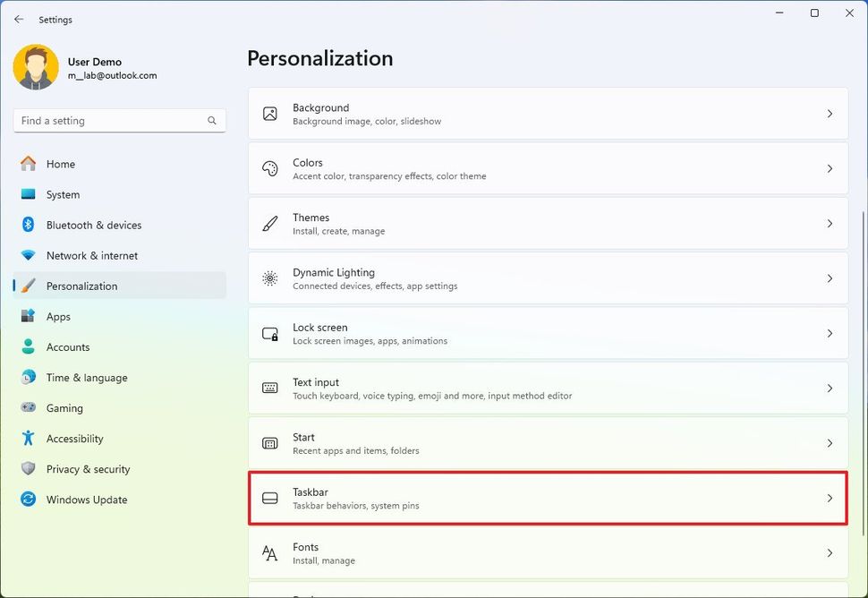Image resolution: width=868 pixels, height=598 pixels.
Task: Open the Background title text
Action: 321,107
